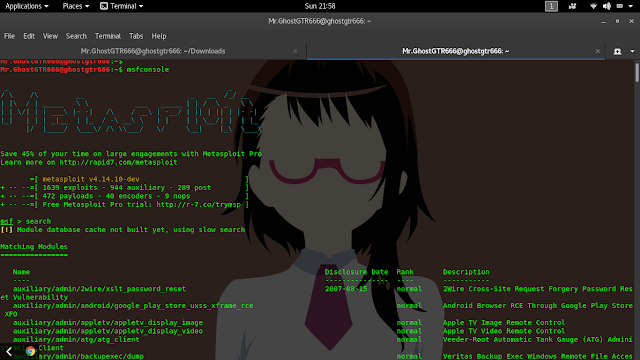Open the Places menu

pyautogui.click(x=76, y=6)
